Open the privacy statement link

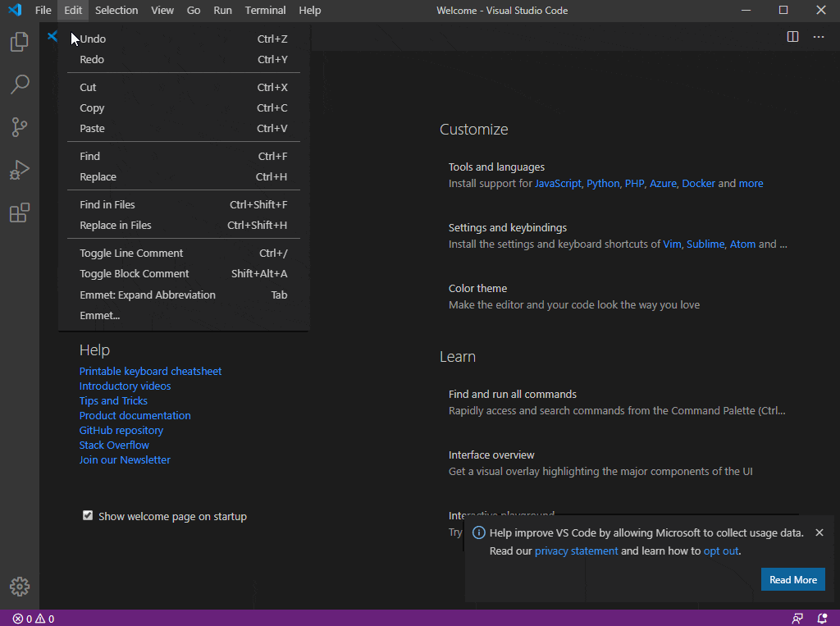pyautogui.click(x=576, y=551)
